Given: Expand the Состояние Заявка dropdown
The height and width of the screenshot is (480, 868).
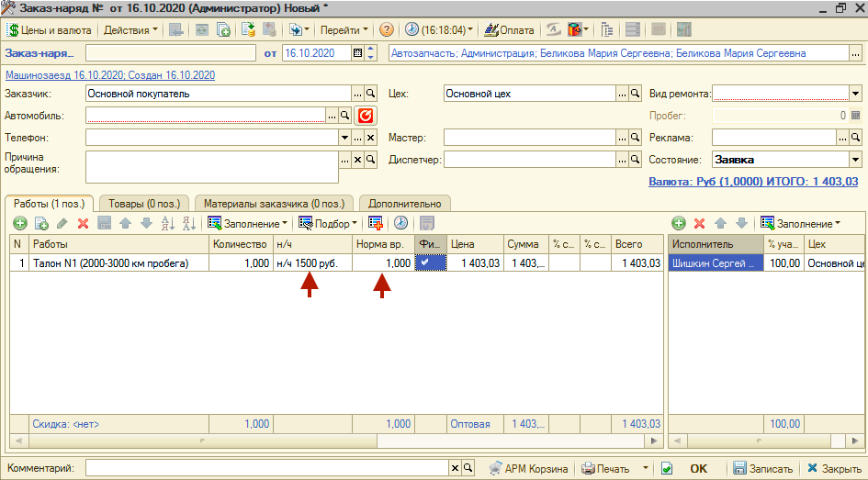Looking at the screenshot, I should click(x=855, y=160).
